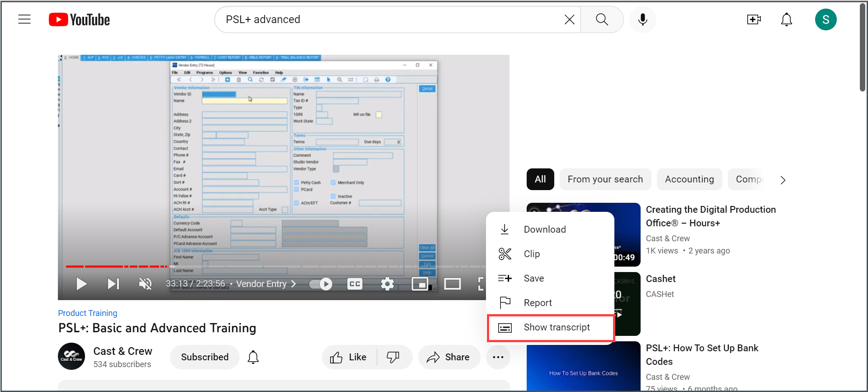Select the Accounting chip

(689, 179)
